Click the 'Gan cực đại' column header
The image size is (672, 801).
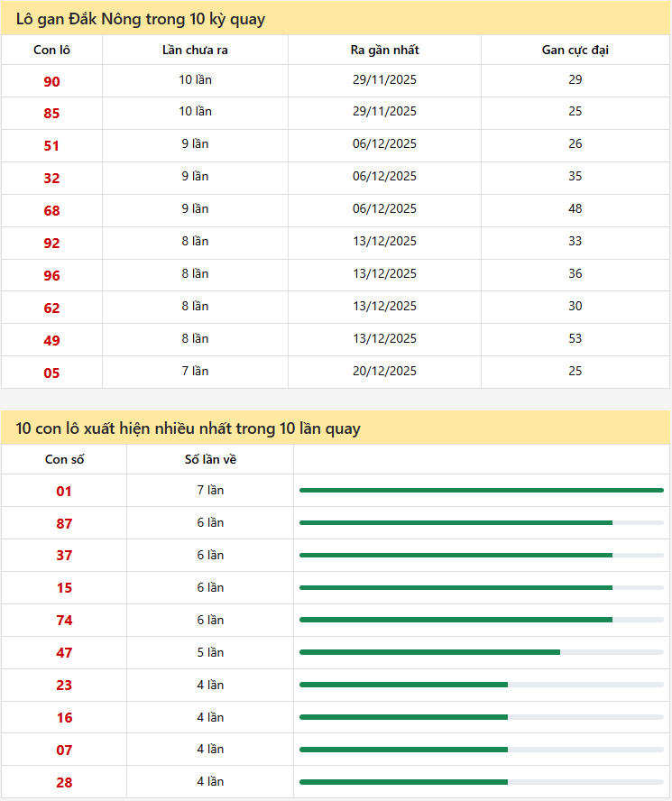(x=575, y=51)
